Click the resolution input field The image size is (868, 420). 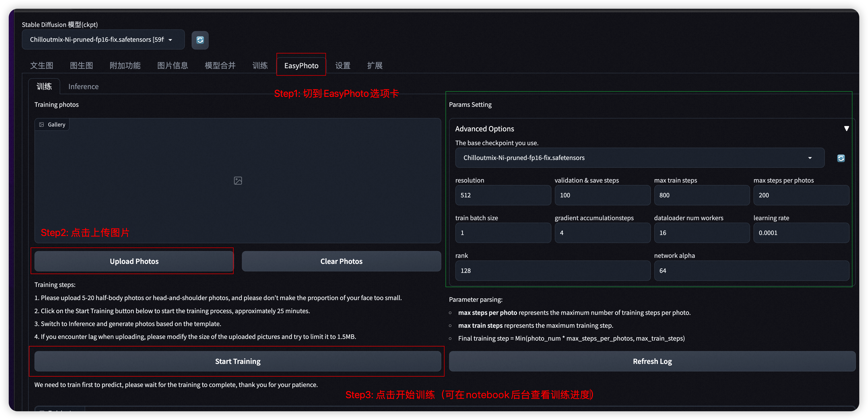(x=503, y=195)
